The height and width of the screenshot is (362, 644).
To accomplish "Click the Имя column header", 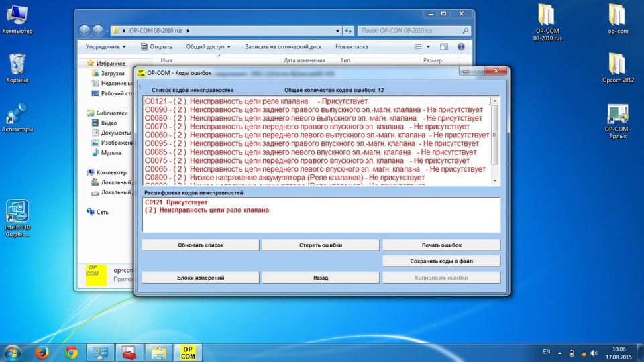I will pyautogui.click(x=166, y=60).
